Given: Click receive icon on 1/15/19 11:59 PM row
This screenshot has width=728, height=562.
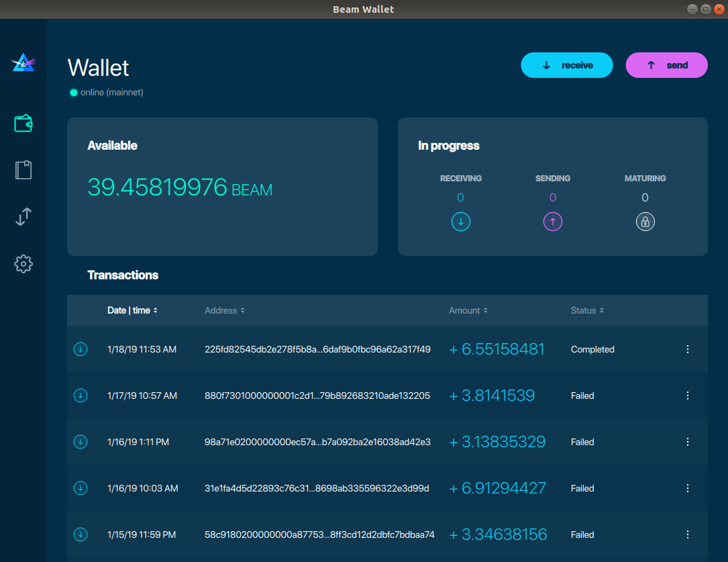Looking at the screenshot, I should [x=81, y=534].
